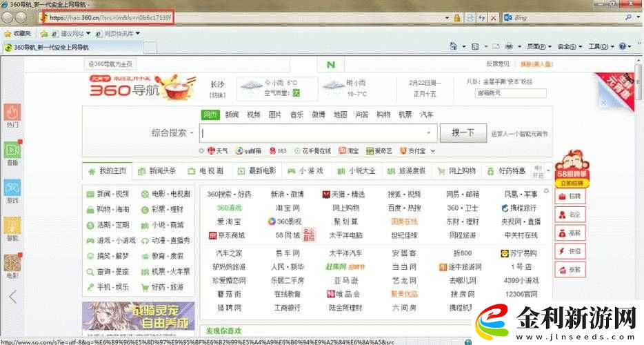644x345 pixels.
Task: Open the 安全(S) dropdown menu
Action: tap(570, 46)
